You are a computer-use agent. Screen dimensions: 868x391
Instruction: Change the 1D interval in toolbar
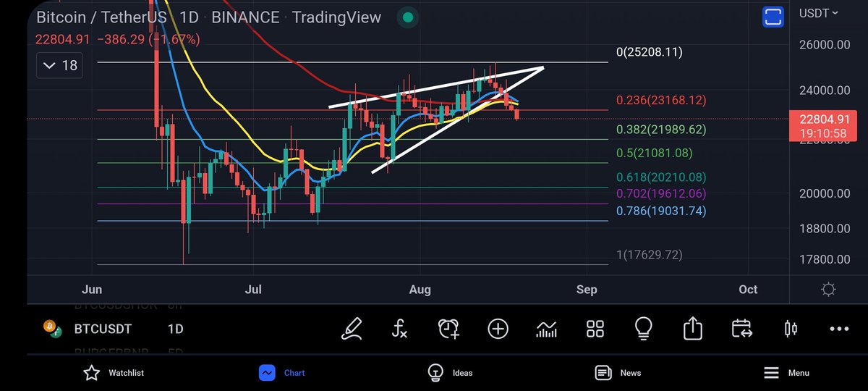(x=175, y=329)
